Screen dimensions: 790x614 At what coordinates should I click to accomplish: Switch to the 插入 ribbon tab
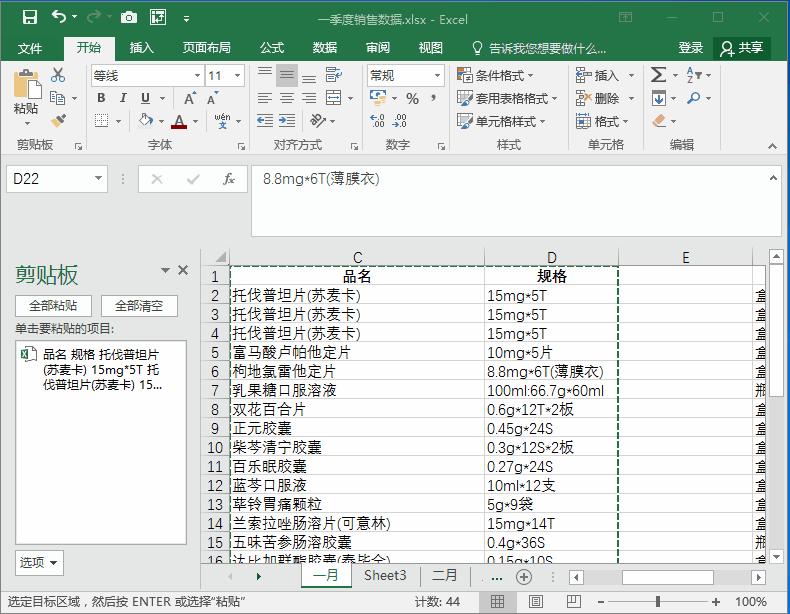142,48
